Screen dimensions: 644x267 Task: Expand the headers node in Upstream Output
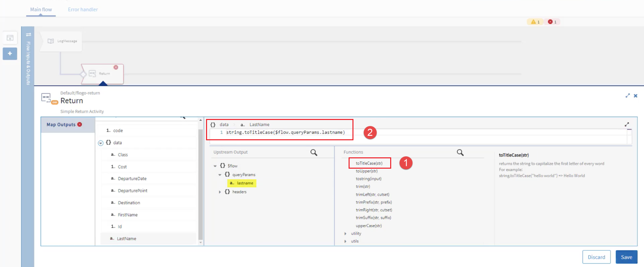coord(220,192)
